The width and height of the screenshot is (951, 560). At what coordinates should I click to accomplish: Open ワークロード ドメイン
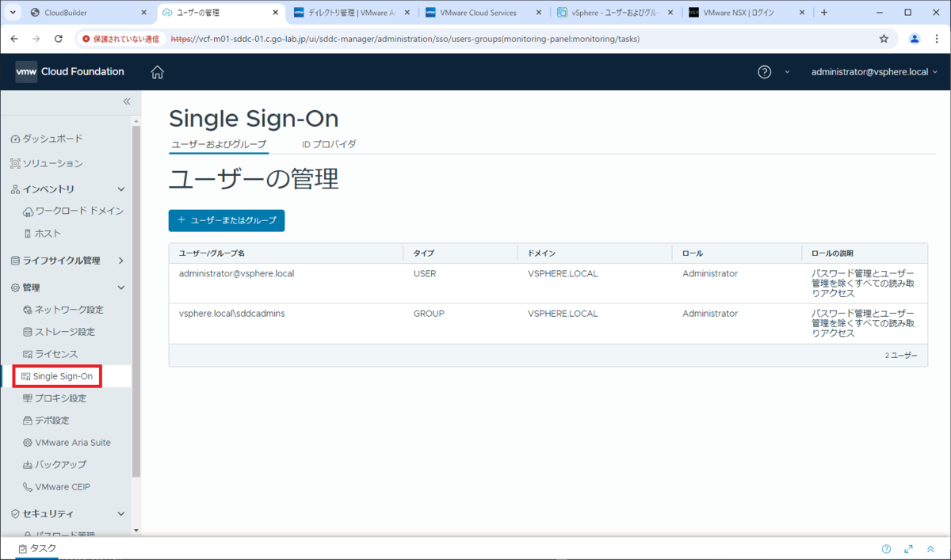pyautogui.click(x=74, y=211)
